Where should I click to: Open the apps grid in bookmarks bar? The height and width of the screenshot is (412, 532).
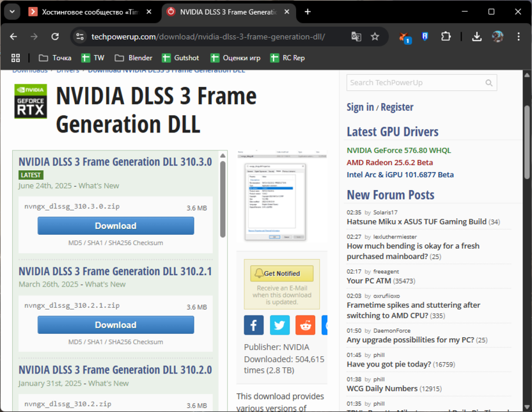(15, 58)
